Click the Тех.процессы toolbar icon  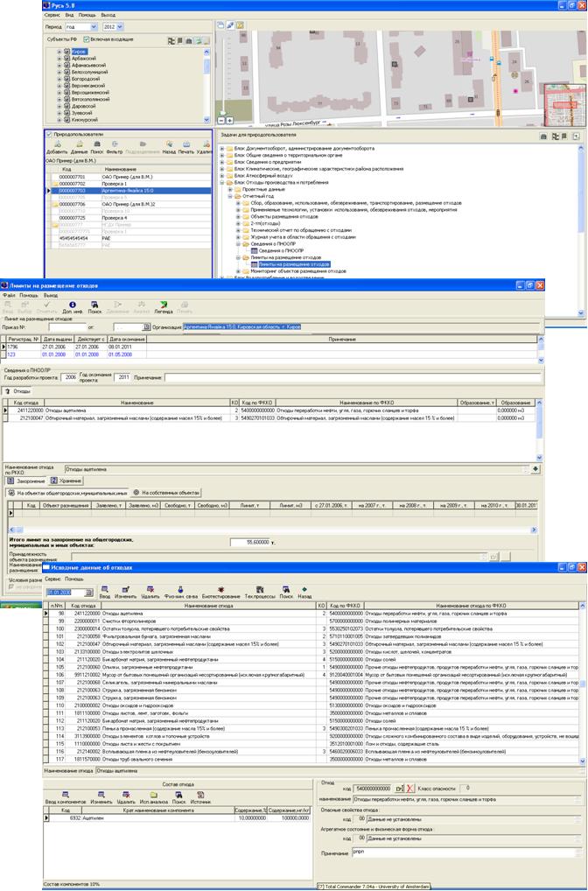coord(259,591)
